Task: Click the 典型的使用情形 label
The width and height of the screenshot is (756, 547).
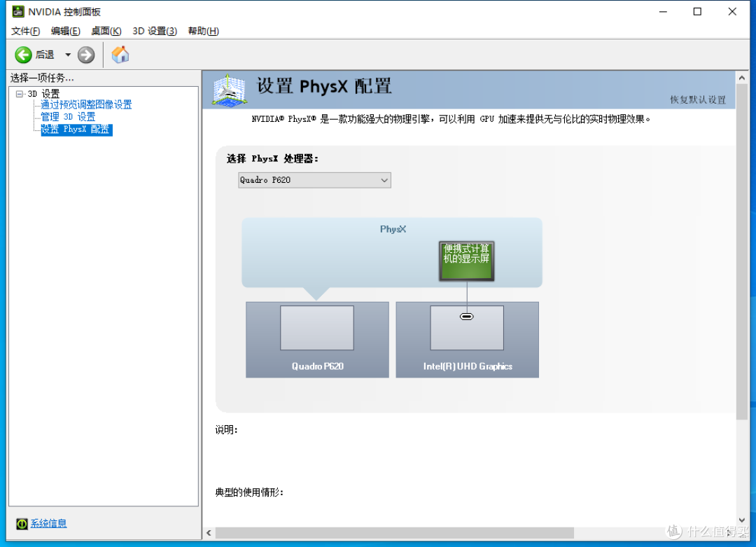Action: tap(249, 492)
